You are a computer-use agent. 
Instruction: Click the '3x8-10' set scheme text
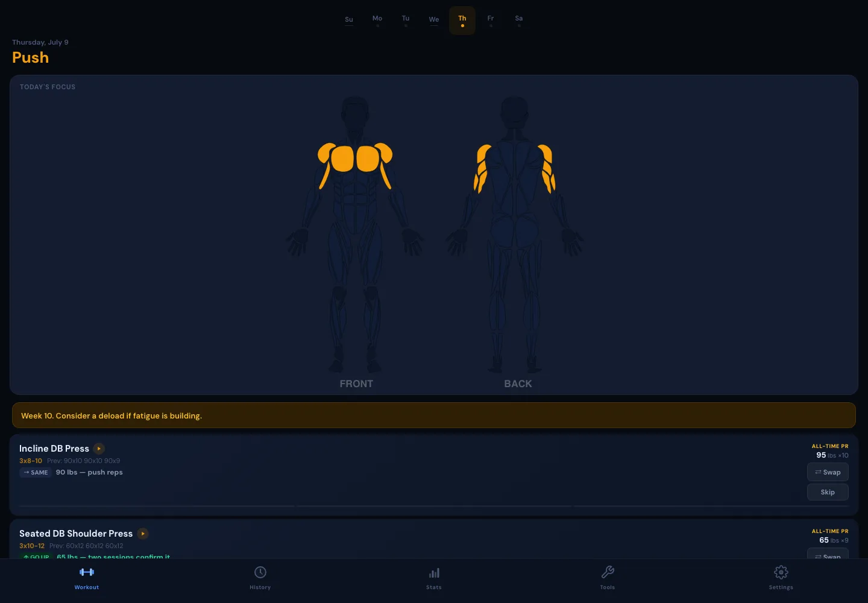coord(31,461)
